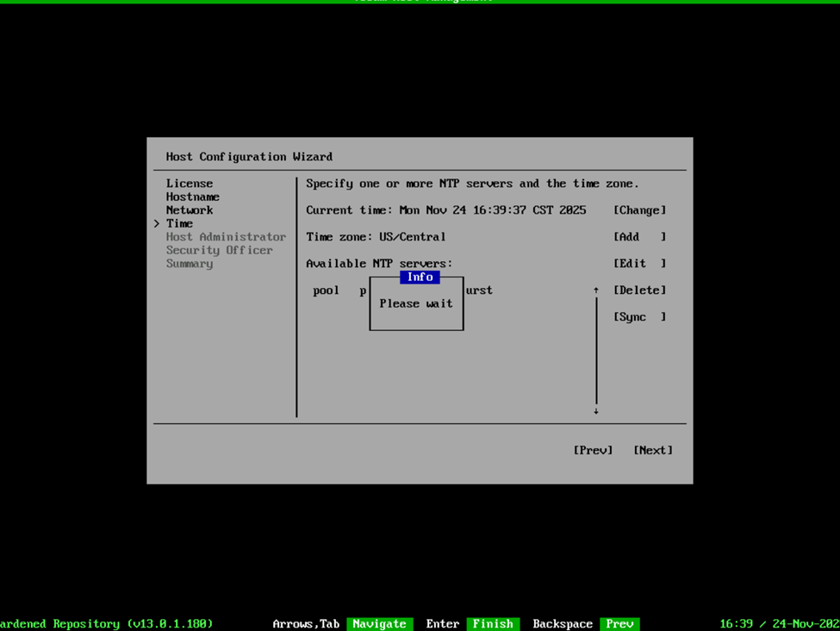Select Host Administrator step in sidebar

(226, 237)
